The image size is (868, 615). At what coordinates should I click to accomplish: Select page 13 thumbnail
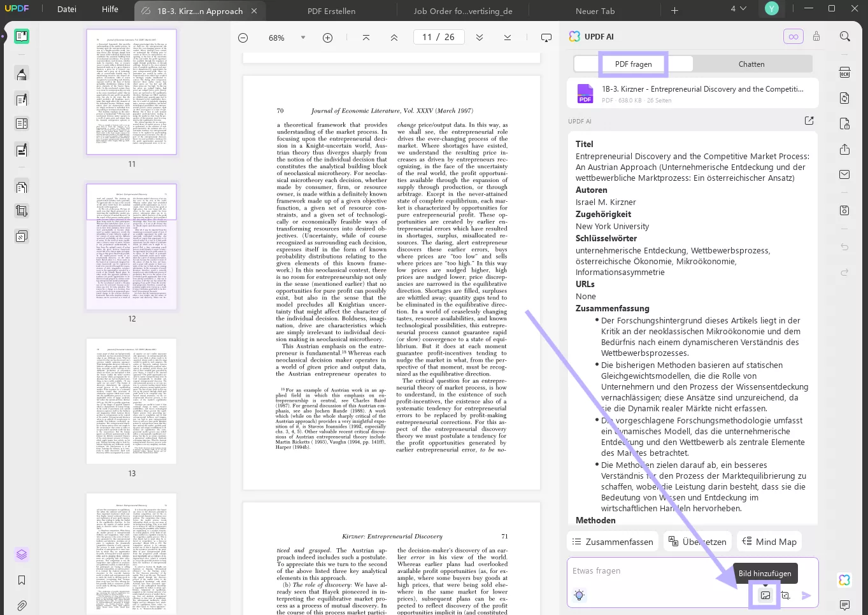(x=132, y=401)
